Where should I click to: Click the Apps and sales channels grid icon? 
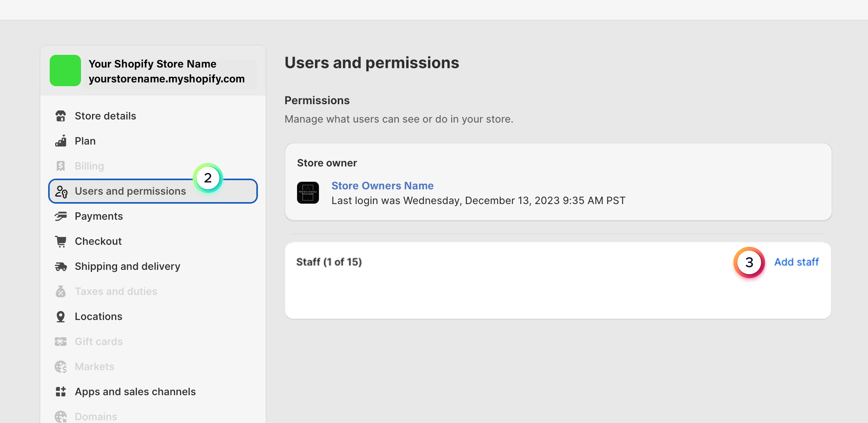(x=61, y=392)
